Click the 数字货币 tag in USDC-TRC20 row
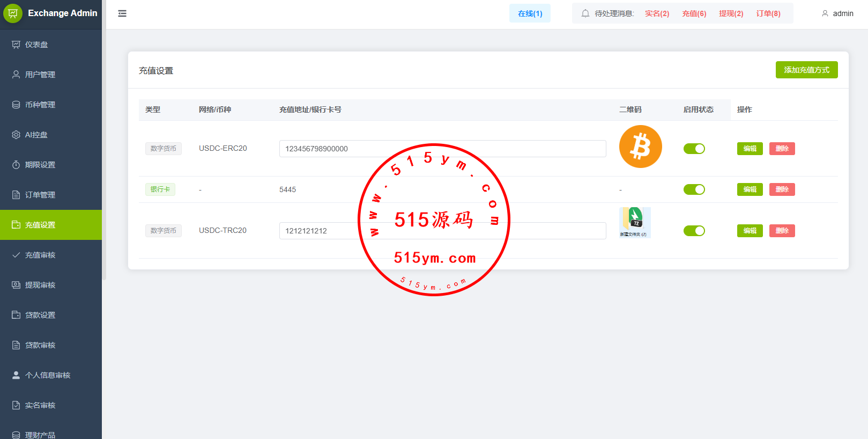This screenshot has width=868, height=439. coord(164,231)
